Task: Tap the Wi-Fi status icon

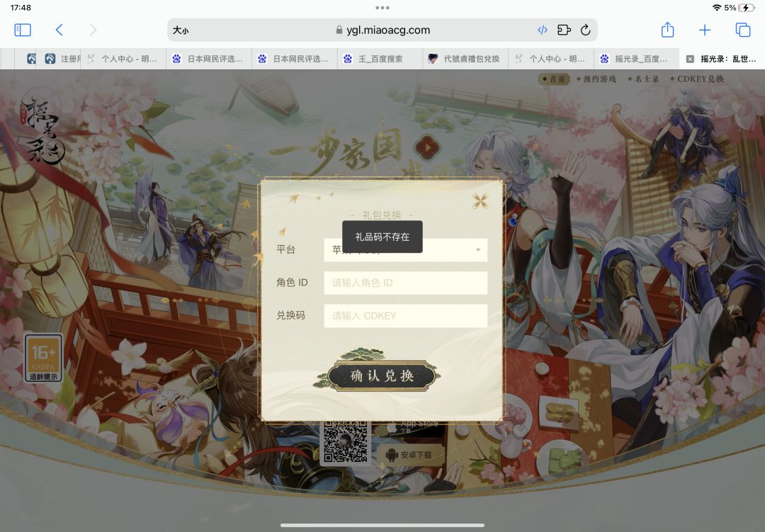Action: click(717, 8)
